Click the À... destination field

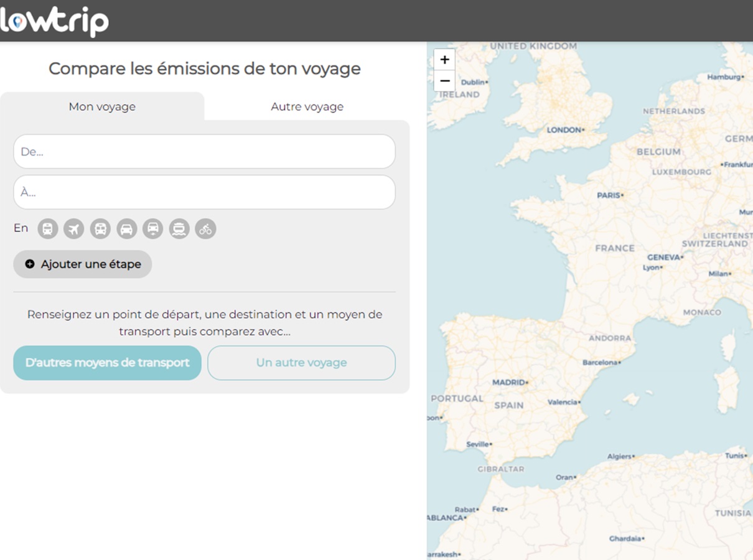[204, 192]
